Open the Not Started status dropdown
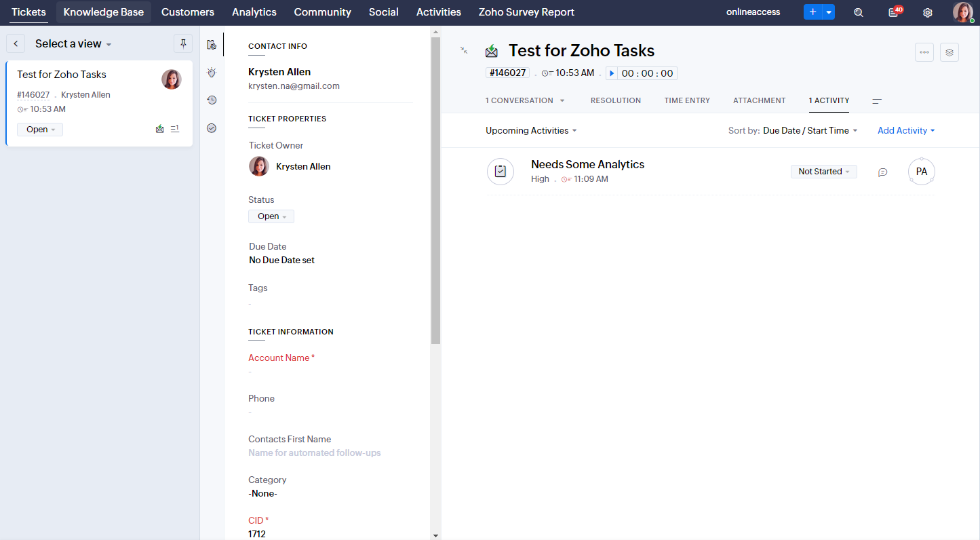This screenshot has height=540, width=980. (823, 172)
